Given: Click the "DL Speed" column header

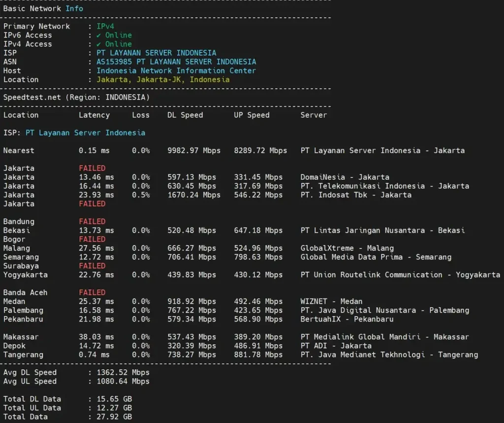Looking at the screenshot, I should point(185,115).
